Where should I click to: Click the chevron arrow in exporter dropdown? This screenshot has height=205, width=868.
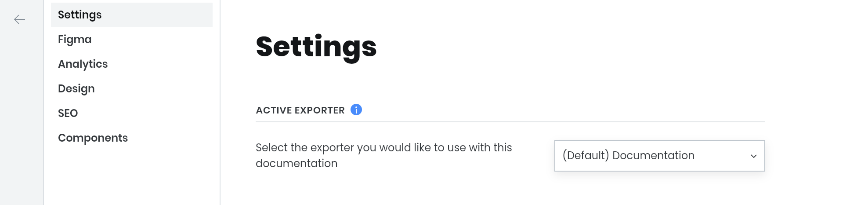[x=753, y=156]
